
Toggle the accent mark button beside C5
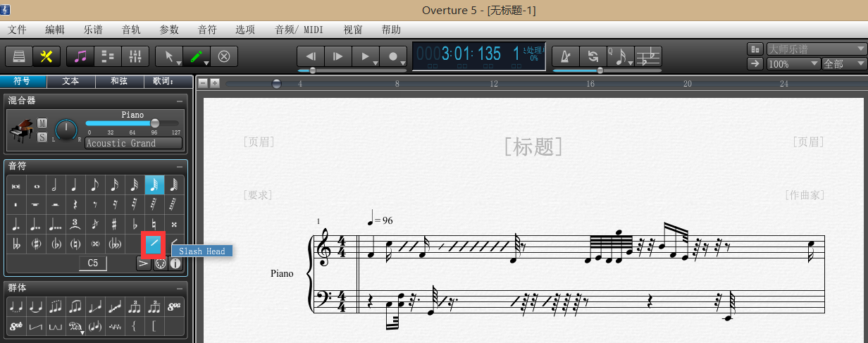point(143,263)
